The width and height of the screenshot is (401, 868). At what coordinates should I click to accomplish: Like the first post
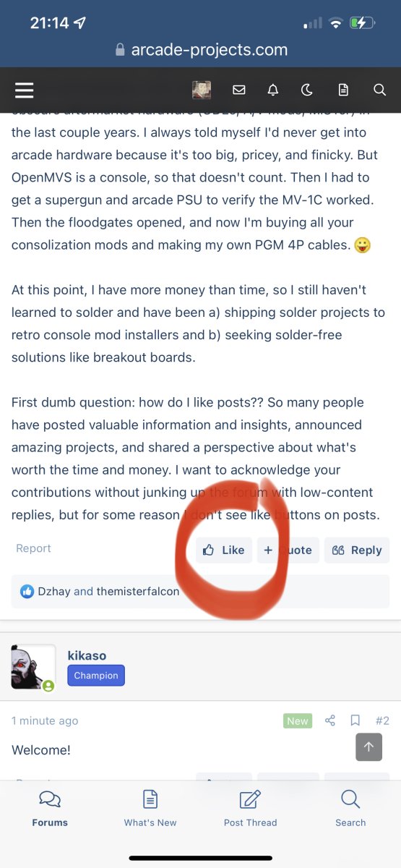click(224, 550)
